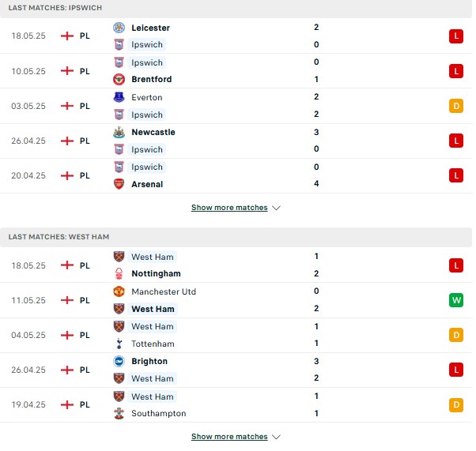Expand more West Ham matches via chevron
The width and height of the screenshot is (476, 451).
click(276, 437)
